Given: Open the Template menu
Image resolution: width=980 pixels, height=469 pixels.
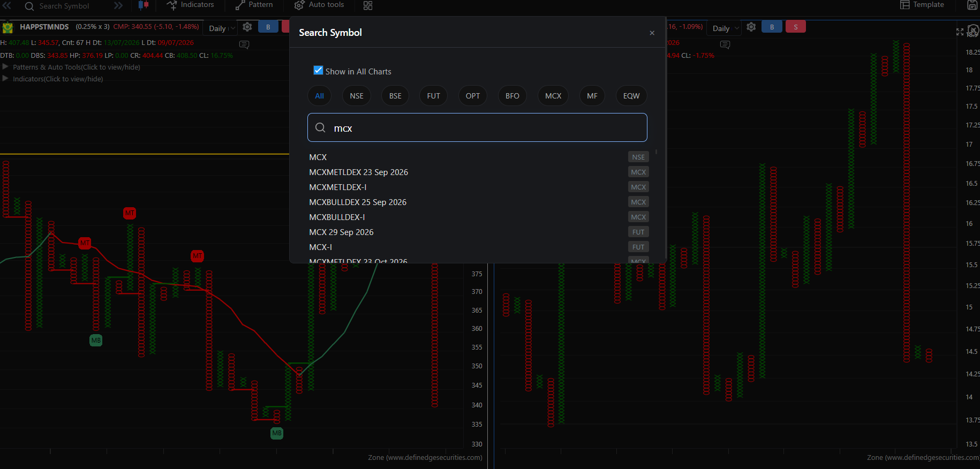Looking at the screenshot, I should point(922,5).
